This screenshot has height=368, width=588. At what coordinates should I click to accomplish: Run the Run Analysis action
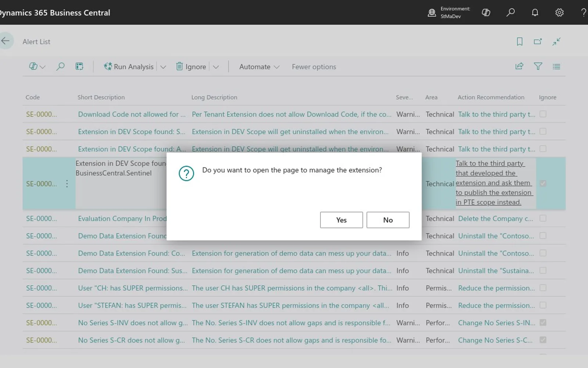(x=129, y=67)
